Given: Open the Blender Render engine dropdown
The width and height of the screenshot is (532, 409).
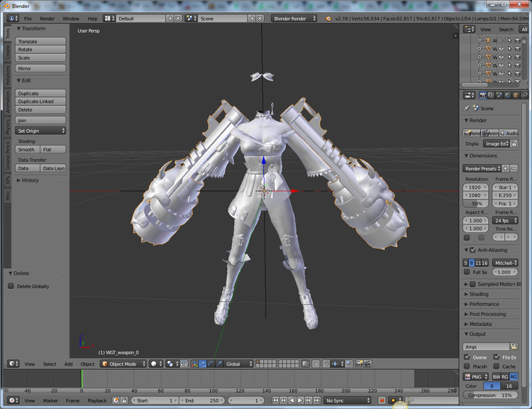Looking at the screenshot, I should tap(294, 18).
